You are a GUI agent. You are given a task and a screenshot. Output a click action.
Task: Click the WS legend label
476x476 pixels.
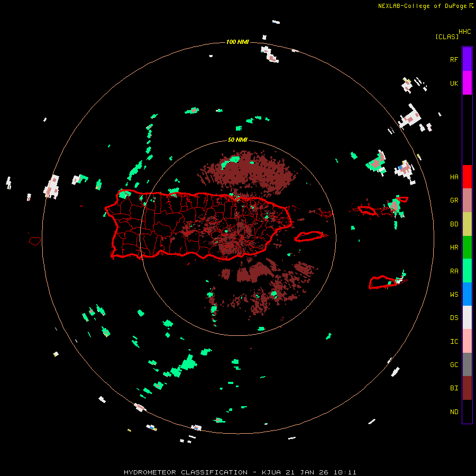tap(454, 295)
